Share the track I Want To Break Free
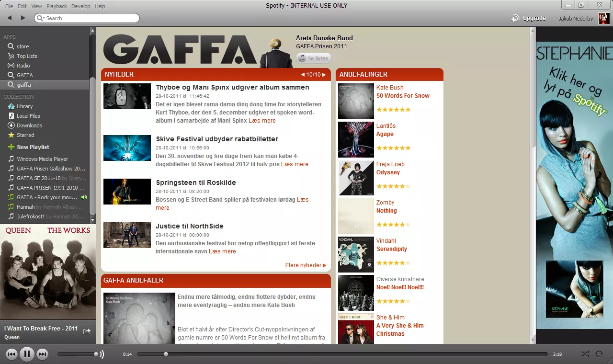This screenshot has width=613, height=364. coord(86,331)
